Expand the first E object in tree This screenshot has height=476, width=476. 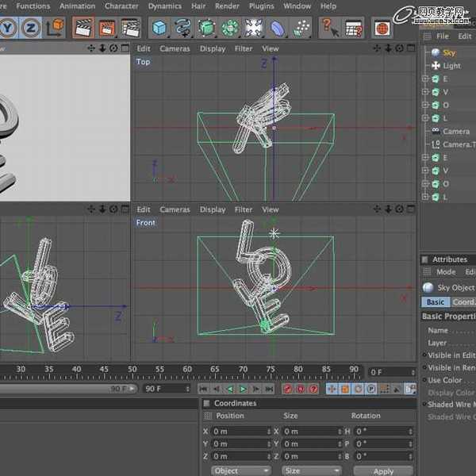pos(425,79)
